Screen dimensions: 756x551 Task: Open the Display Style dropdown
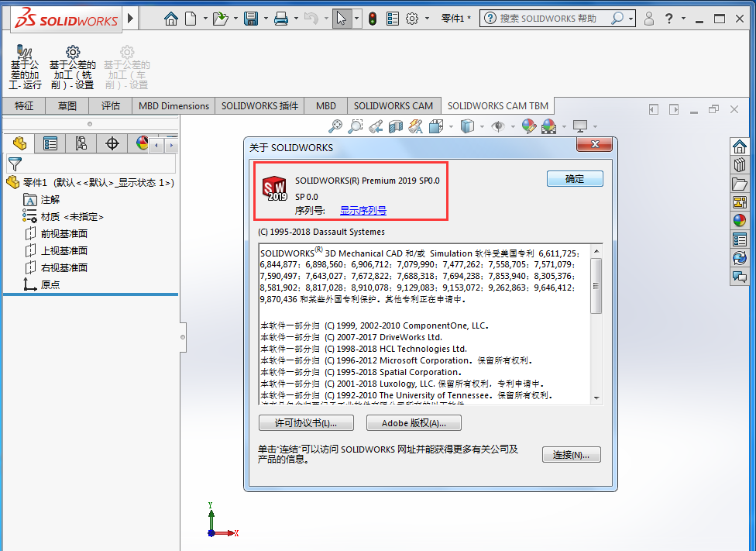click(x=482, y=126)
